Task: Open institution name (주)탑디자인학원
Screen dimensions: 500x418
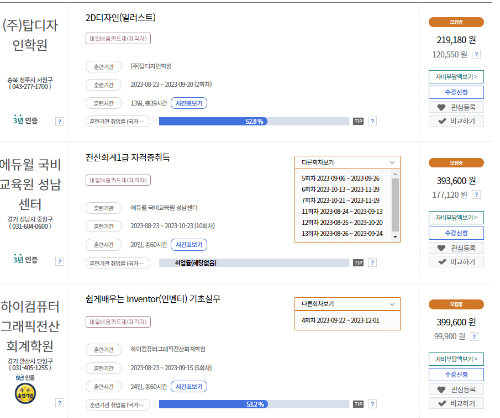Action: [x=30, y=35]
